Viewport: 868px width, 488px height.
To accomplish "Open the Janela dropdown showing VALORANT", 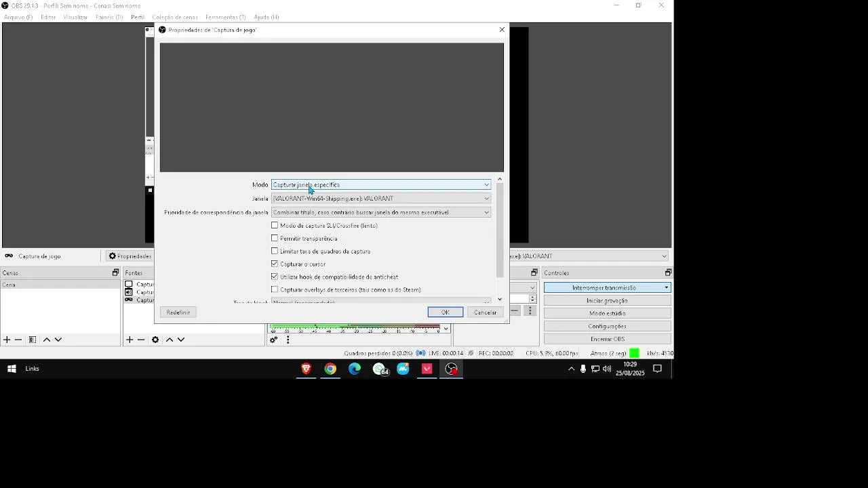I will coord(380,199).
